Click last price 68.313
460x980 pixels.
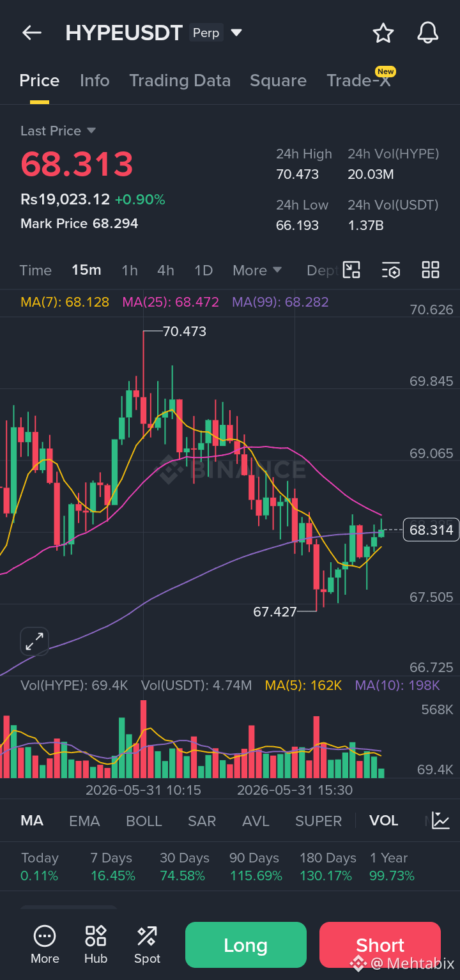point(77,164)
